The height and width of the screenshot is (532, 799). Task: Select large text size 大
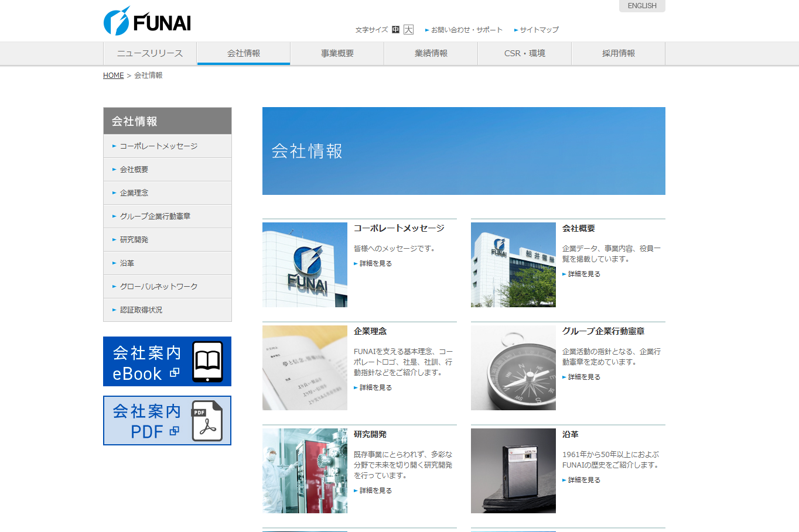(408, 29)
